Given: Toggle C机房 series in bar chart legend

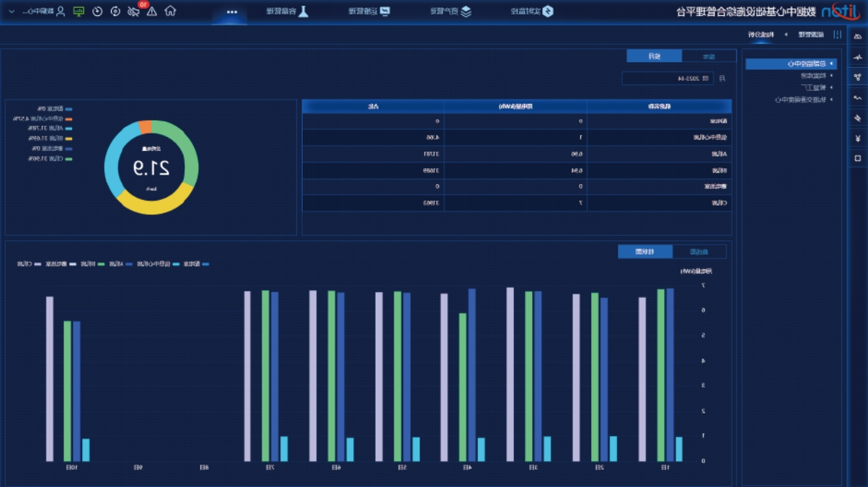Looking at the screenshot, I should (27, 264).
